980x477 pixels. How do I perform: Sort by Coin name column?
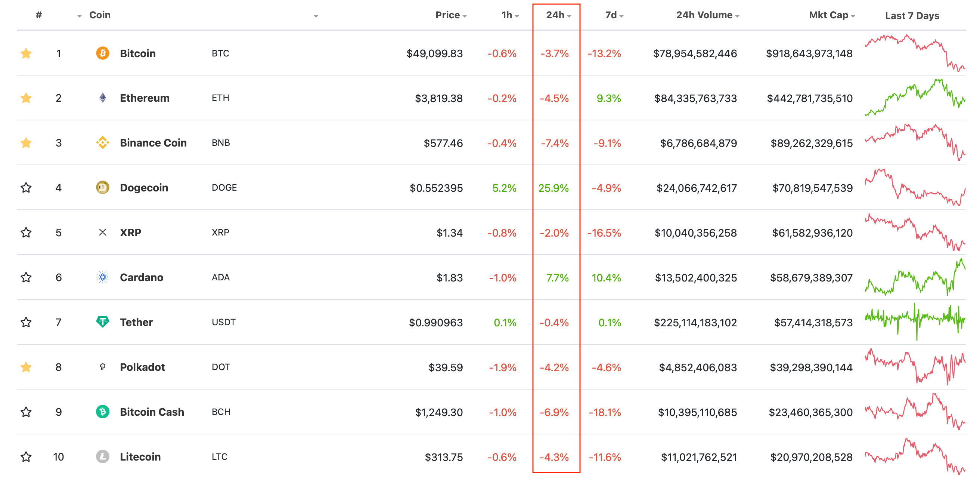(100, 15)
